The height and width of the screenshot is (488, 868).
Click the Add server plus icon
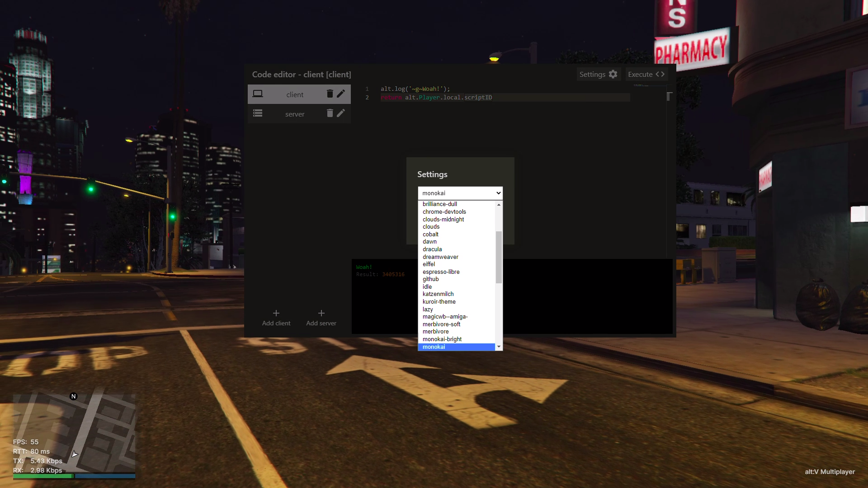pos(321,313)
